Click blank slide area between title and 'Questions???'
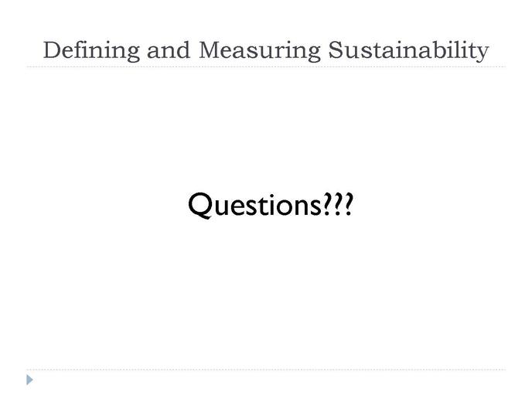 266,129
